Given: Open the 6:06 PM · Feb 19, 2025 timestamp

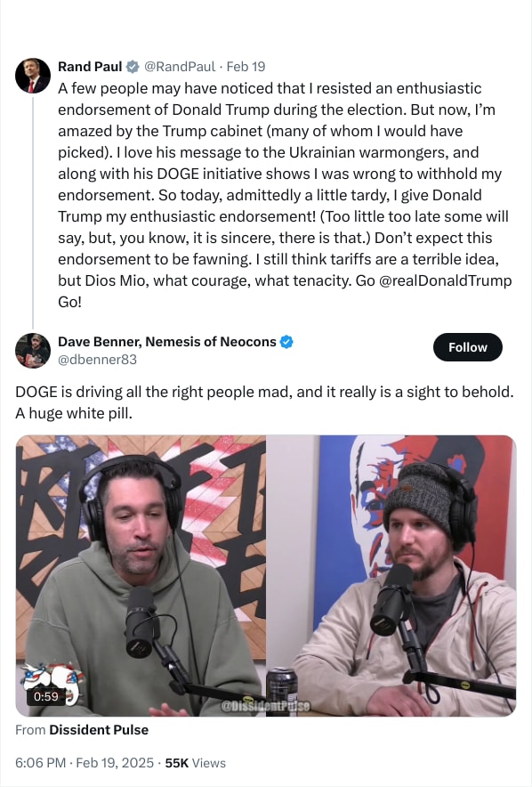Looking at the screenshot, I should [x=85, y=763].
